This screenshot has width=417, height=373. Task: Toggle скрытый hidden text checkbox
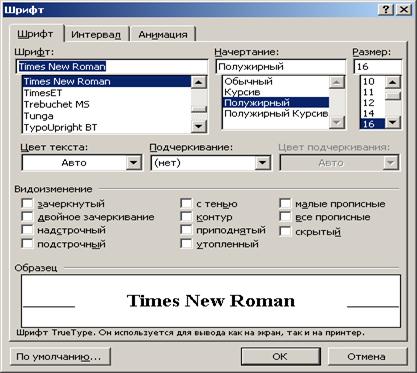[x=285, y=231]
